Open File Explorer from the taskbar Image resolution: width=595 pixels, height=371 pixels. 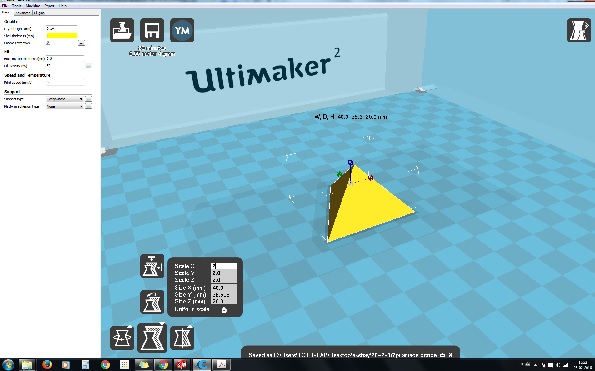tap(27, 365)
